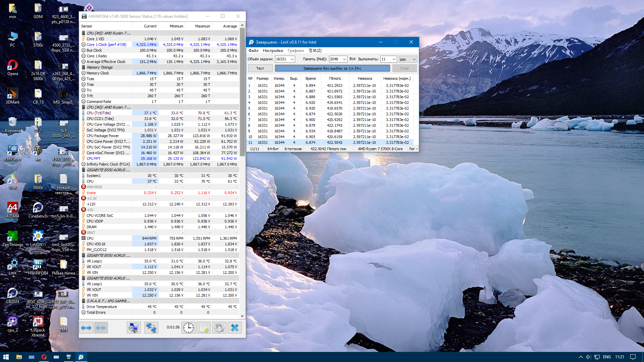This screenshot has width=644, height=362.
Task: Open the Память (МиБ) combo box
Action: (x=344, y=59)
